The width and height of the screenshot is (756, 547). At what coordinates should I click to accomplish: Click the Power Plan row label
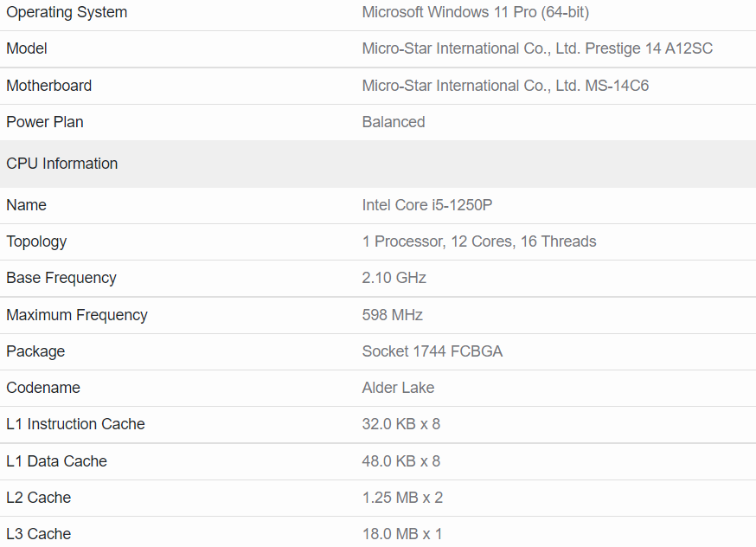tap(44, 122)
